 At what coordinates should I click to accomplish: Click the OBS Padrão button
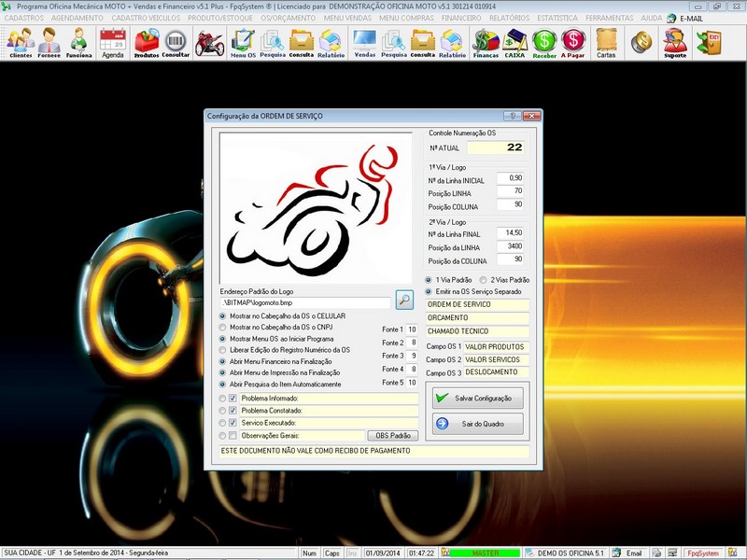[x=392, y=435]
